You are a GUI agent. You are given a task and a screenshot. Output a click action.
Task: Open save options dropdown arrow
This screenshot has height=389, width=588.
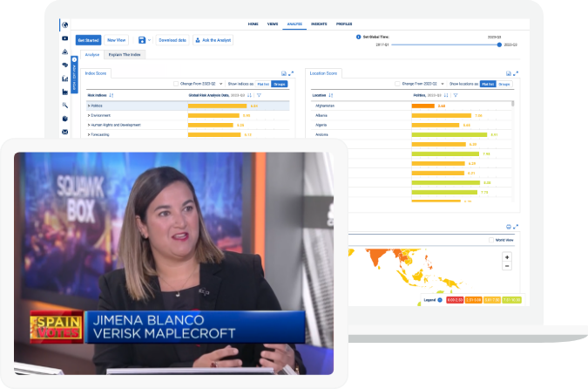(x=149, y=40)
